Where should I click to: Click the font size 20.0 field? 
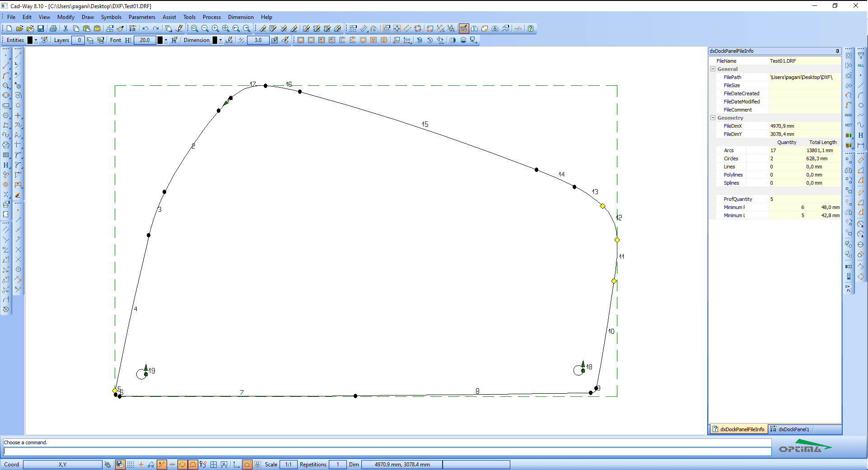(145, 40)
